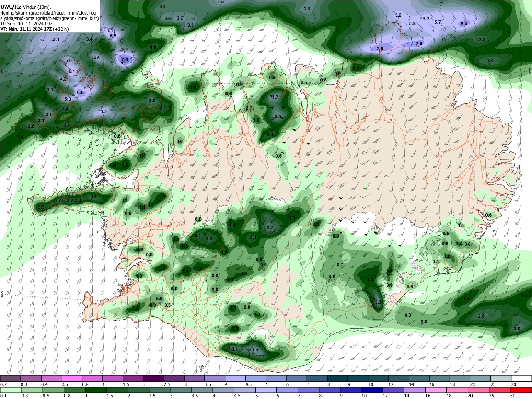Image resolution: width=532 pixels, height=399 pixels.
Task: Click the 2.8 value at the map top
Action: [x=163, y=7]
